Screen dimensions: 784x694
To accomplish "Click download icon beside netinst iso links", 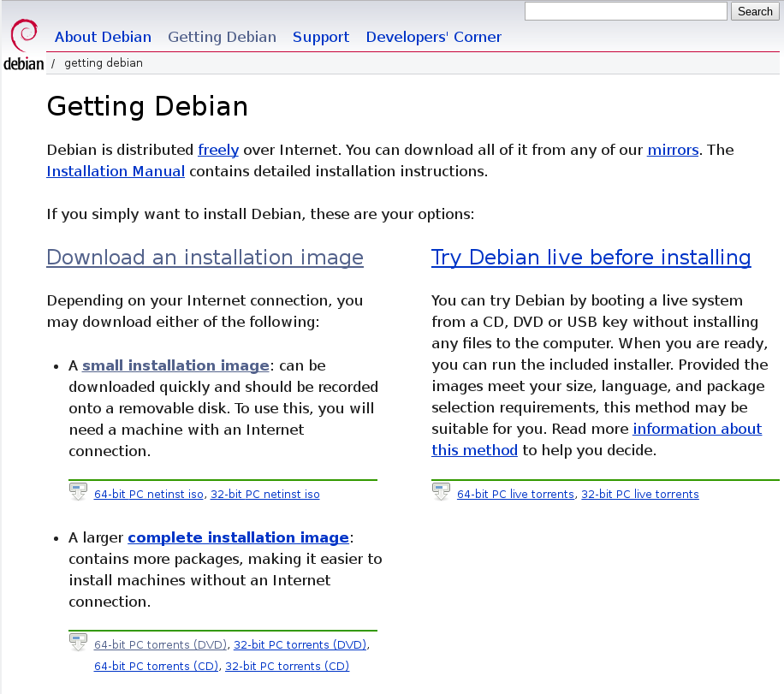I will (x=78, y=492).
